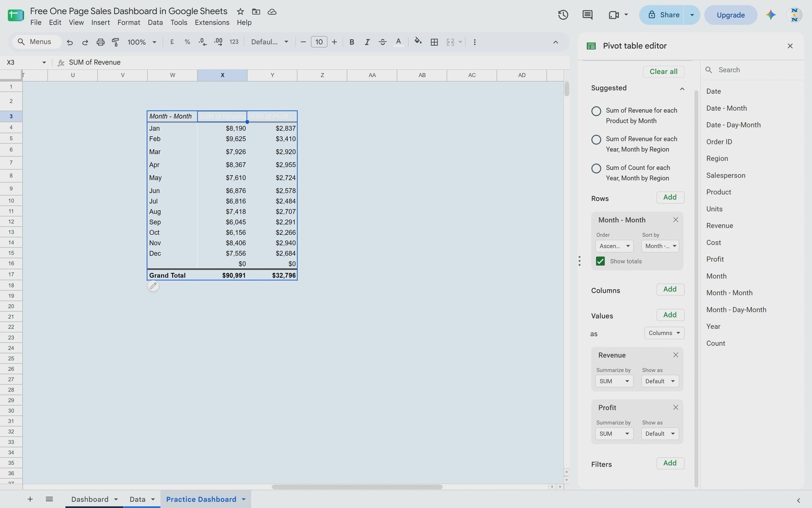This screenshot has width=812, height=508.
Task: Open the Values as Columns dropdown
Action: tap(664, 333)
